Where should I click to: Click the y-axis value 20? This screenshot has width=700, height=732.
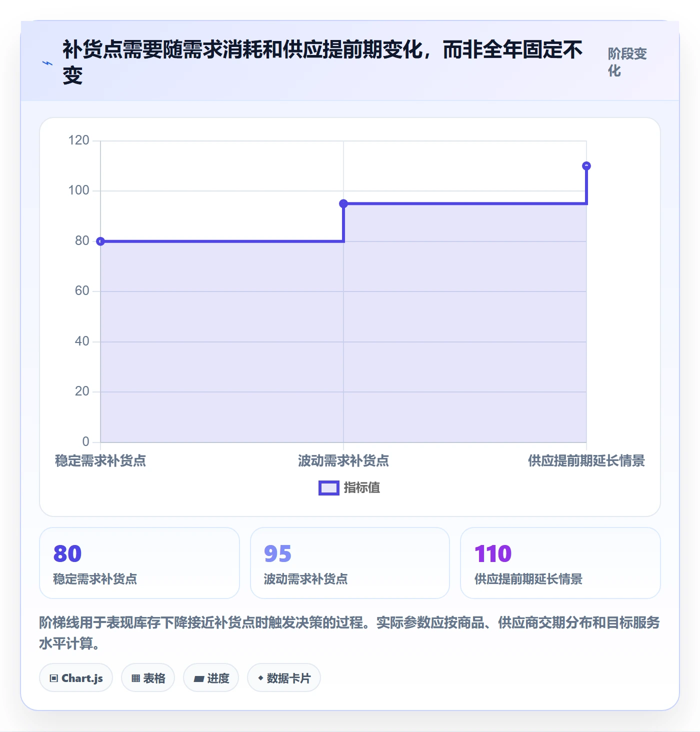tap(82, 391)
